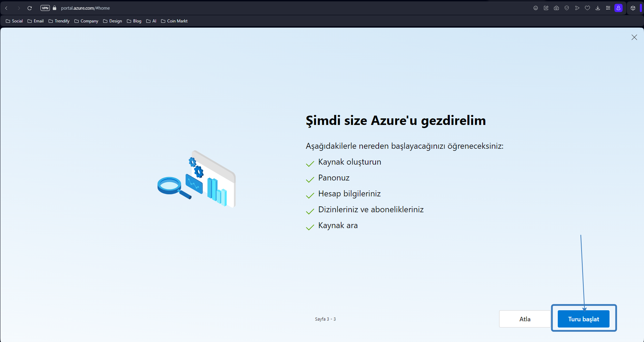The width and height of the screenshot is (644, 342).
Task: Open the extensions cube icon
Action: click(x=633, y=8)
